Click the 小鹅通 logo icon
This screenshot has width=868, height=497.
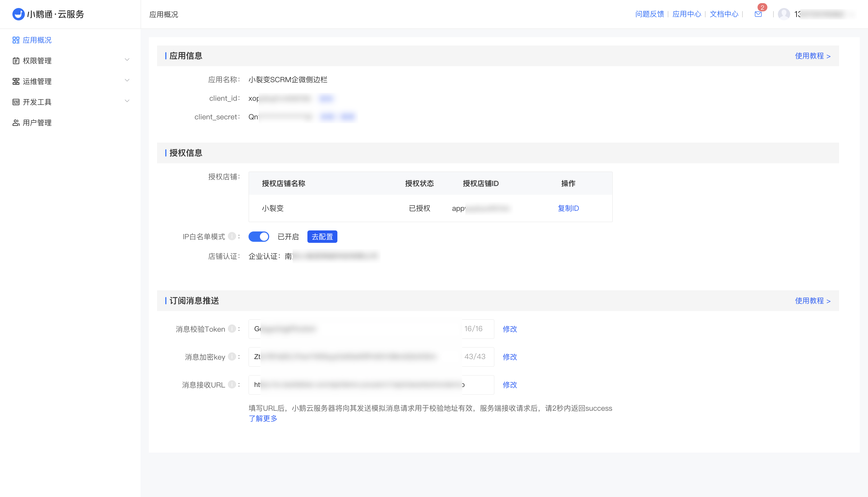coord(18,14)
